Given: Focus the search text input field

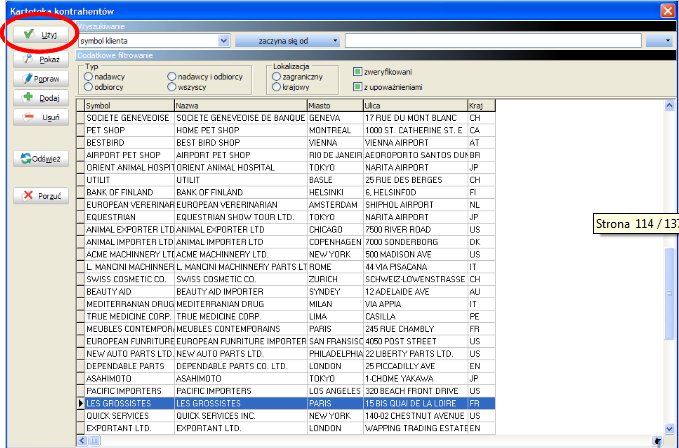Looking at the screenshot, I should click(x=493, y=41).
